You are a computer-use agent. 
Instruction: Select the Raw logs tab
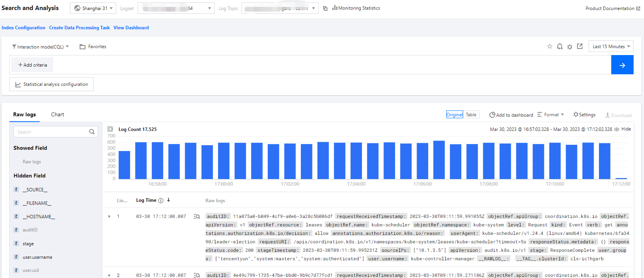24,114
